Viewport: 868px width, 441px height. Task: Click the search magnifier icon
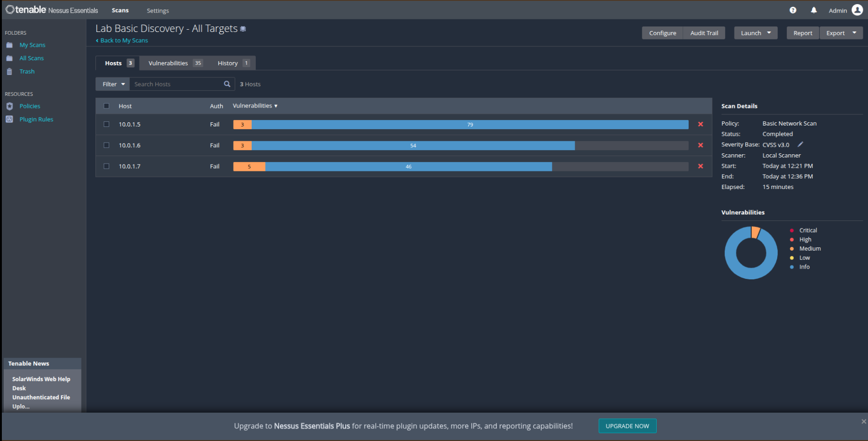pyautogui.click(x=227, y=84)
